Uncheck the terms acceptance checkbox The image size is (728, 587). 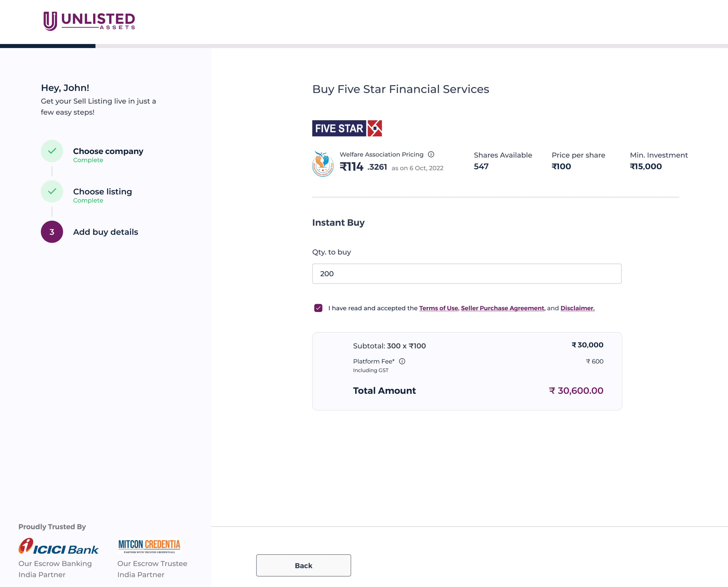(x=318, y=308)
